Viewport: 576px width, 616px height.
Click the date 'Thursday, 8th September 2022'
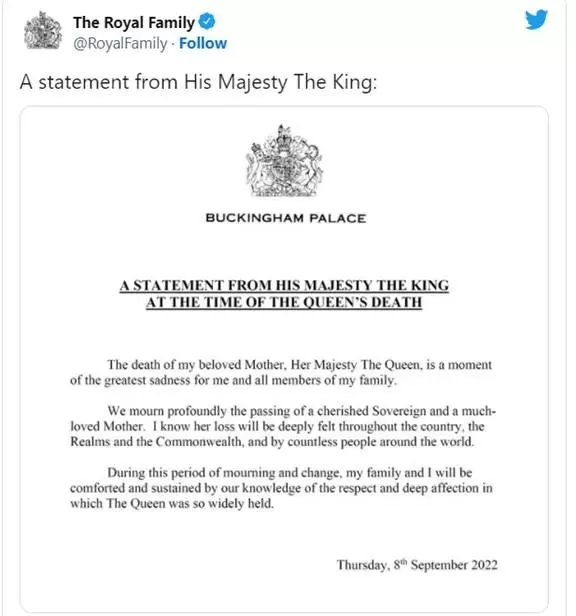(417, 565)
